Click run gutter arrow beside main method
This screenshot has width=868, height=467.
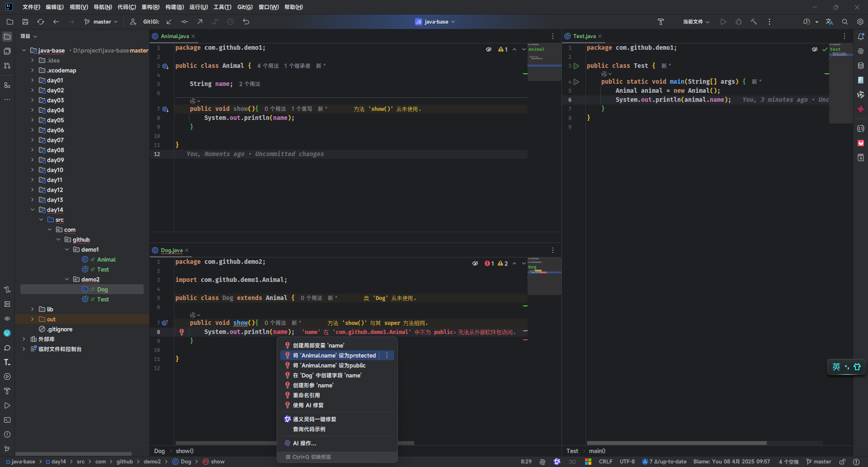click(x=576, y=82)
